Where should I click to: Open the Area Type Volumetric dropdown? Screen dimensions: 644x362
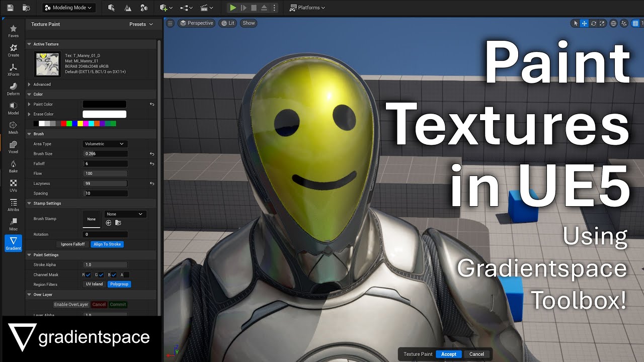click(104, 144)
